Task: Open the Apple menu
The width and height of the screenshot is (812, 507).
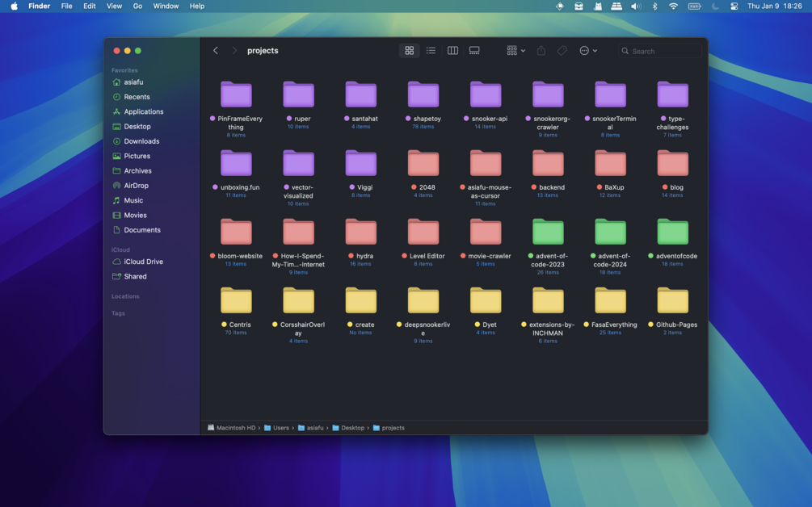Action: (14, 6)
